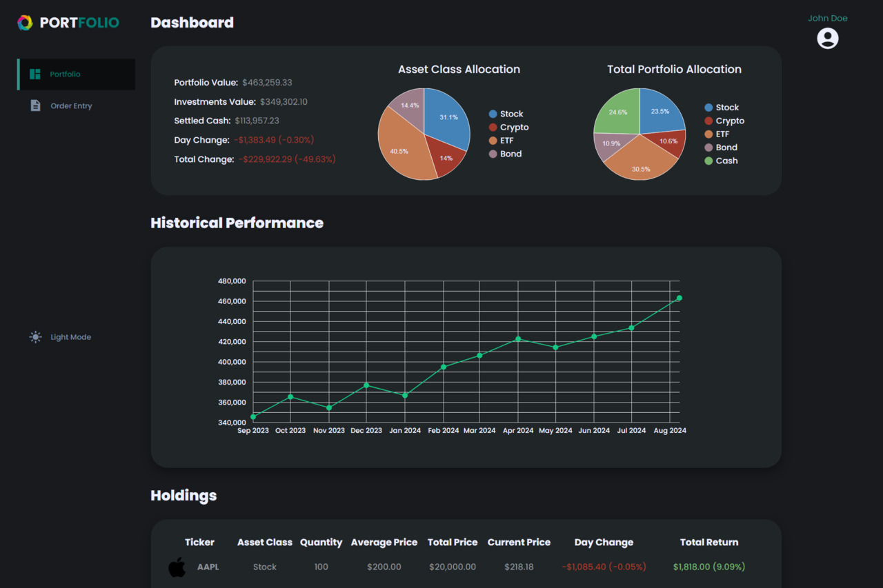This screenshot has height=588, width=883.
Task: Click the -$1,085.40 (-0.05%) day change cell
Action: click(604, 567)
